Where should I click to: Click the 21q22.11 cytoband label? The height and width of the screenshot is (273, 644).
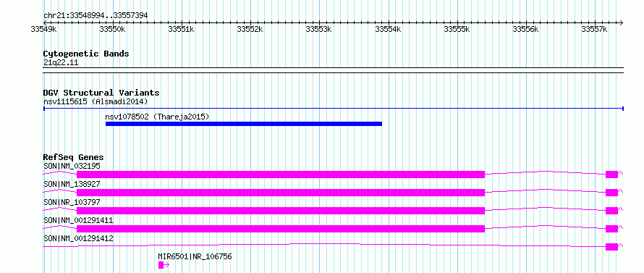pyautogui.click(x=61, y=63)
